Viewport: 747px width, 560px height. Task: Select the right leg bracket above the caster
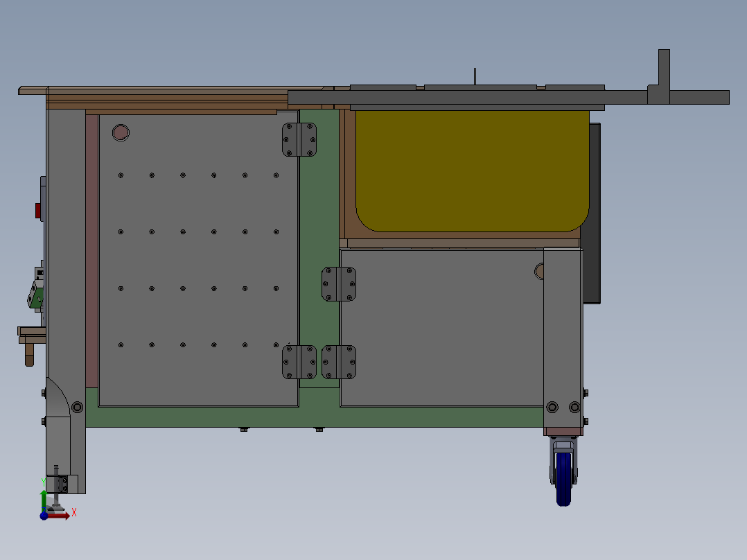tap(563, 338)
